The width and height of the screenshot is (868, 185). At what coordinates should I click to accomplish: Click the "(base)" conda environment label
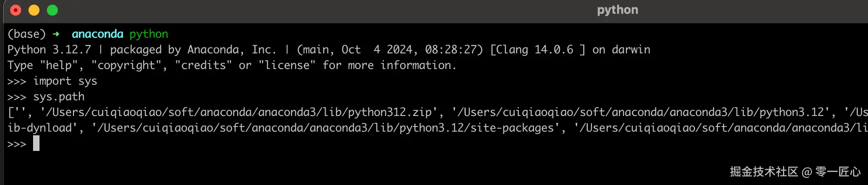coord(27,34)
